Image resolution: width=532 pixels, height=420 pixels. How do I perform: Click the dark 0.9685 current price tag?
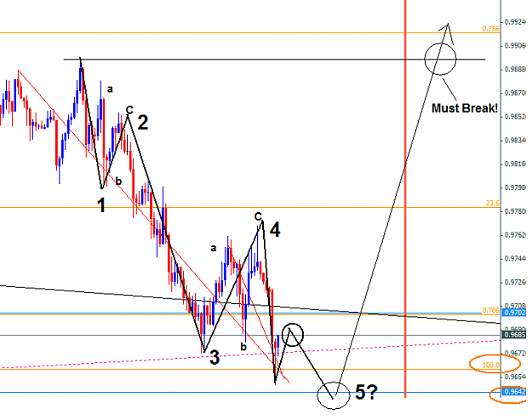[515, 335]
